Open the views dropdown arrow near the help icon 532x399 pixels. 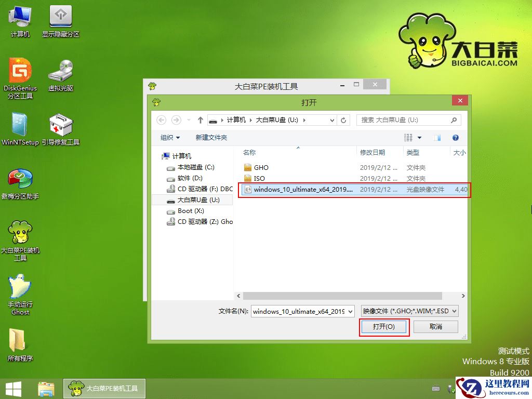[419, 137]
